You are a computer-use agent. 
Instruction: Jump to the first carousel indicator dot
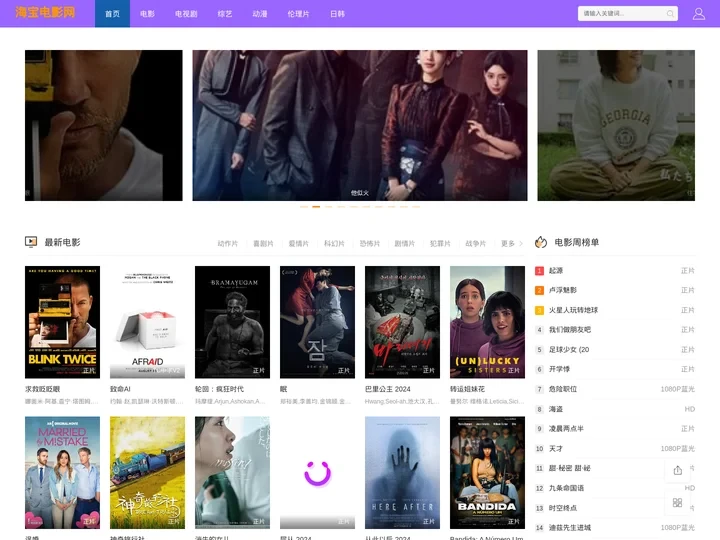pos(304,207)
